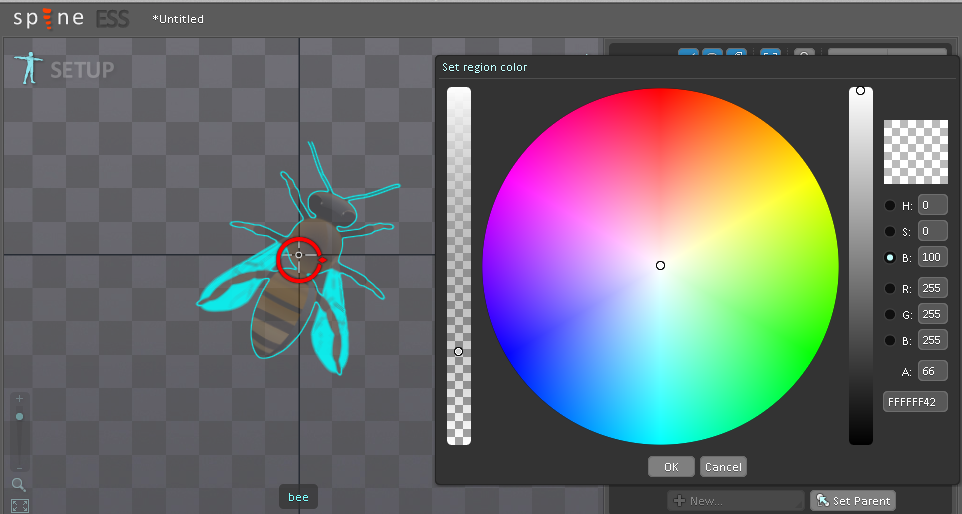This screenshot has height=514, width=962.
Task: Click the SETUP mode pose icon
Action: coord(27,69)
